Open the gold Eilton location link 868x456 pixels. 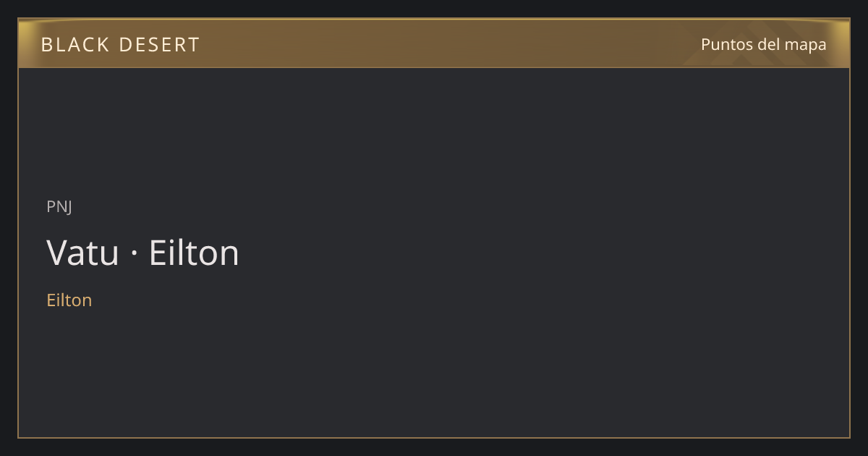(69, 300)
